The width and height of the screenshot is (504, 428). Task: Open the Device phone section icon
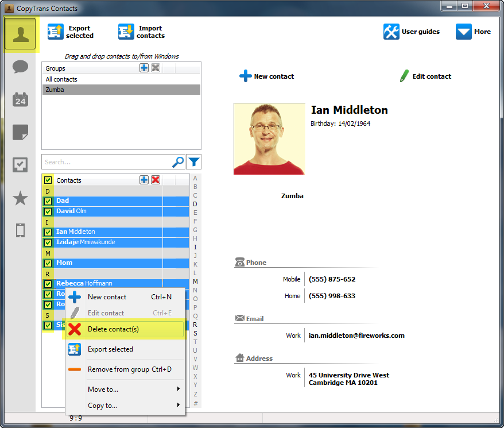tap(20, 230)
